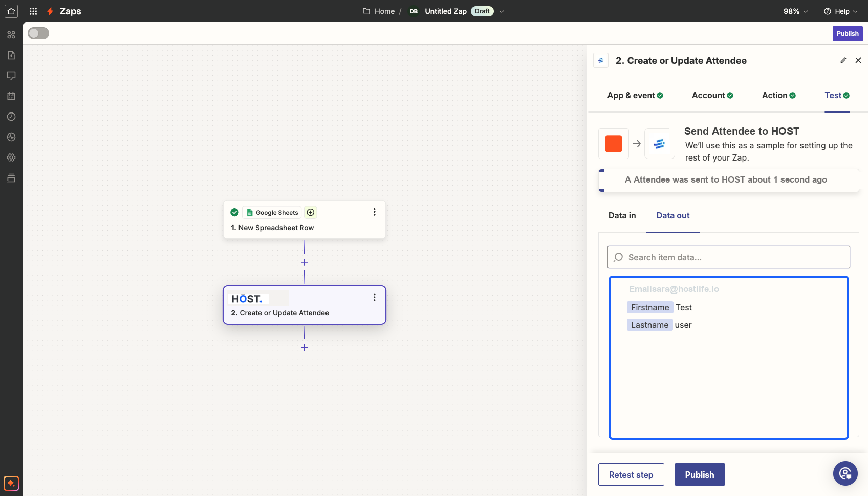Open the calendar icon in sidebar
868x496 pixels.
[11, 96]
